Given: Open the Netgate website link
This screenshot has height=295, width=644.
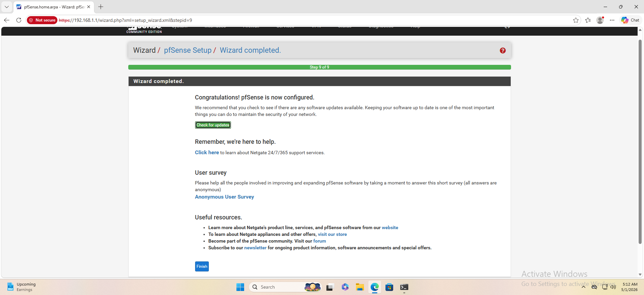Looking at the screenshot, I should 390,227.
